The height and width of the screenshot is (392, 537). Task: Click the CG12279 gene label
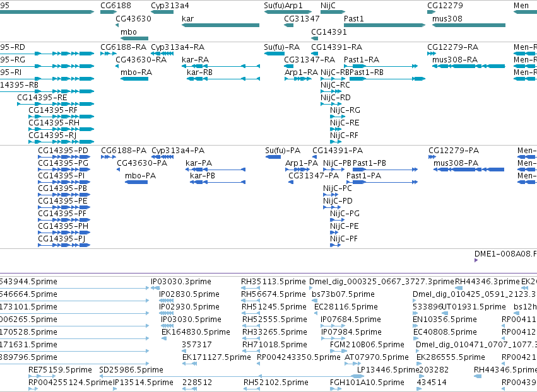coord(446,6)
